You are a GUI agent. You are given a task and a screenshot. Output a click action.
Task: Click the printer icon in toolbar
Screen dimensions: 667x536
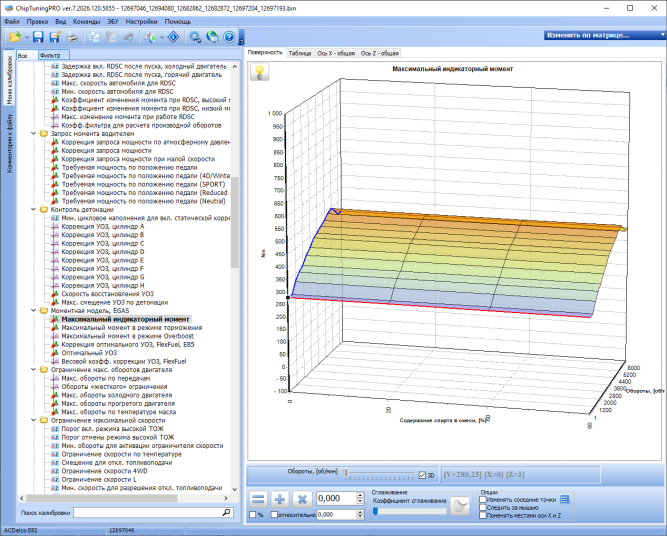(73, 37)
